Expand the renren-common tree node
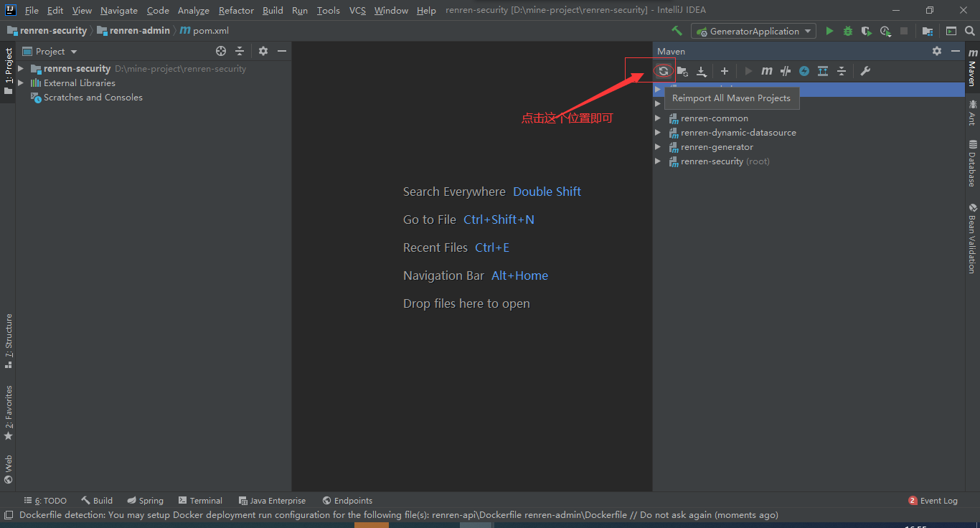Viewport: 980px width, 528px height. coord(658,118)
